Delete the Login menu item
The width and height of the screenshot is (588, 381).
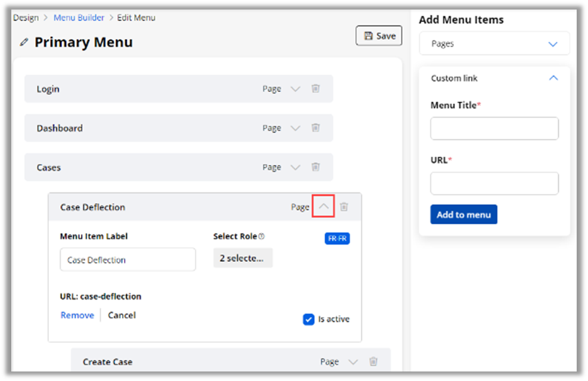(316, 89)
